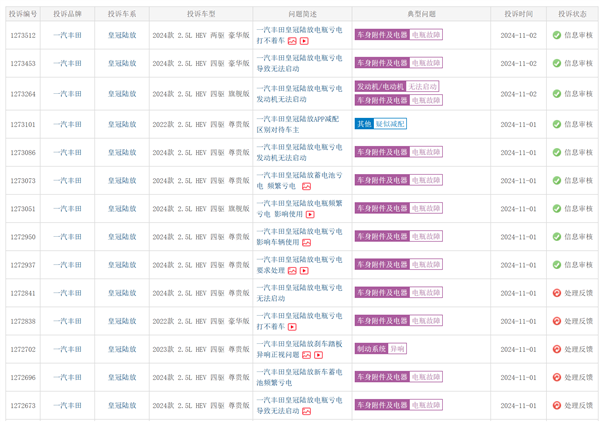The width and height of the screenshot is (600, 422).
Task: Click the 问题简述 column header
Action: coord(303,14)
